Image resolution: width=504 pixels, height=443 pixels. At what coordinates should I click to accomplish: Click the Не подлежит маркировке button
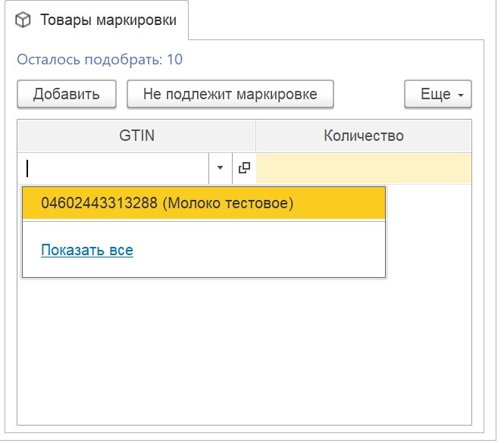[x=230, y=94]
